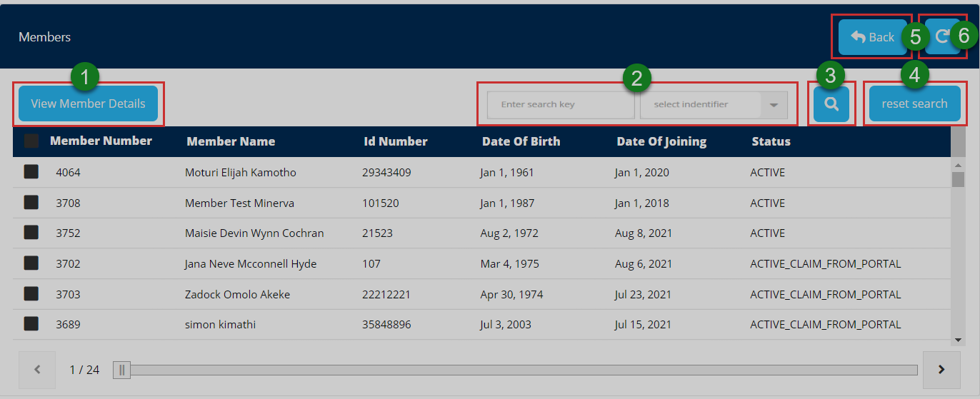Click the Date Of Joining column header
Image resolution: width=980 pixels, height=399 pixels.
click(x=661, y=141)
